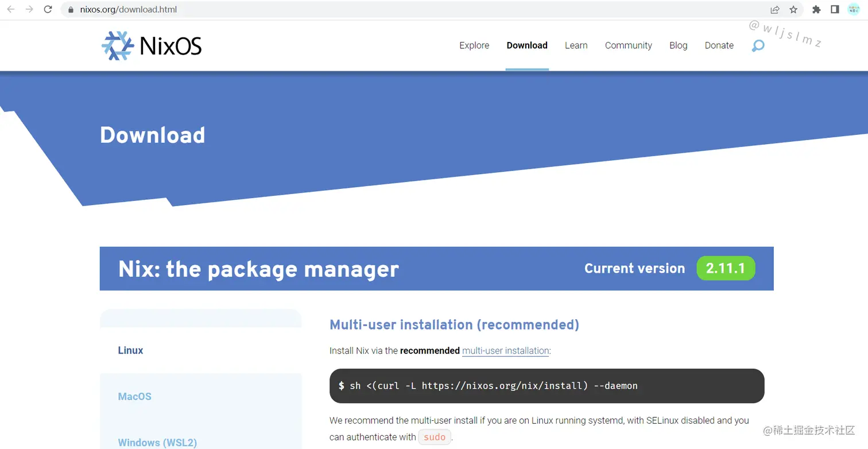Click the Current version label
The height and width of the screenshot is (449, 868).
click(634, 268)
